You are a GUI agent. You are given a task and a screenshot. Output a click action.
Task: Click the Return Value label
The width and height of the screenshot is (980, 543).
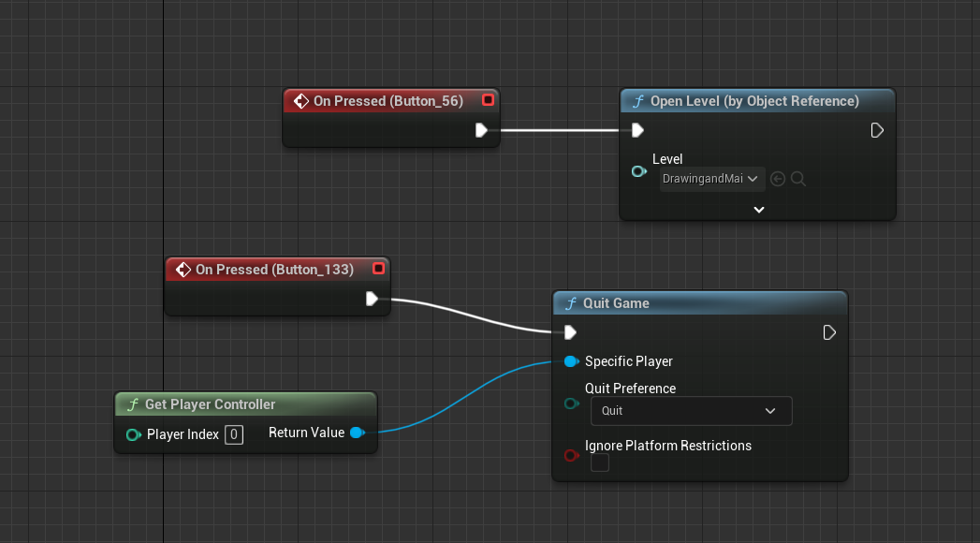tap(306, 433)
